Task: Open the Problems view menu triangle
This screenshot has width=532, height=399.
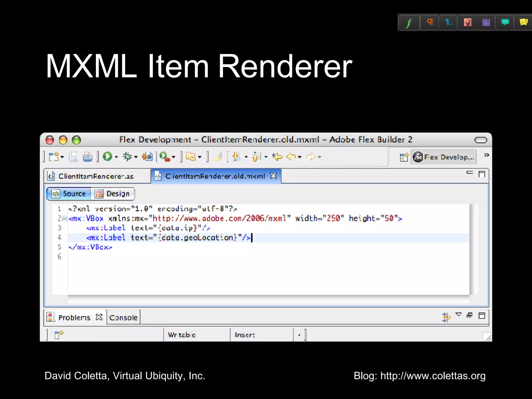Action: click(458, 315)
